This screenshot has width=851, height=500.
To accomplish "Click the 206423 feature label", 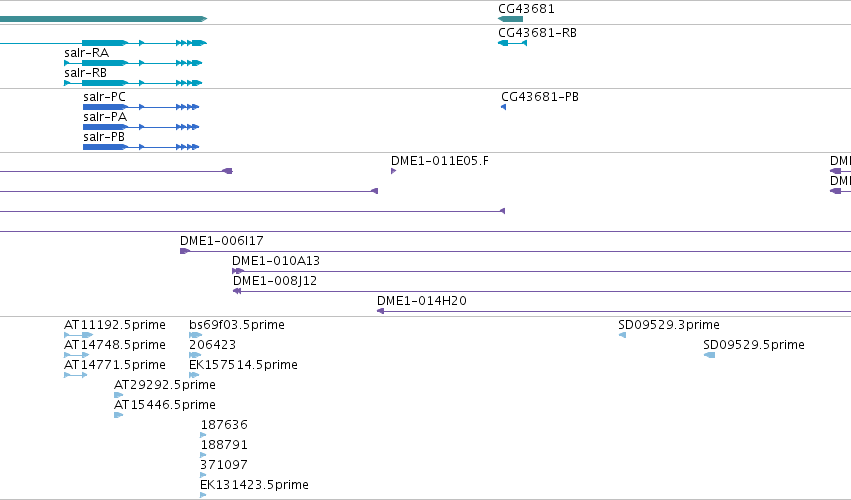I will [x=212, y=345].
